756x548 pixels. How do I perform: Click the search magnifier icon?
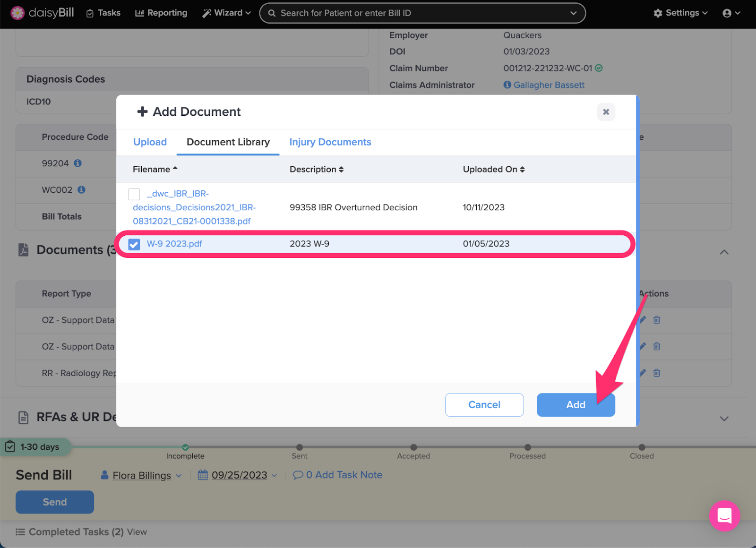tap(272, 13)
